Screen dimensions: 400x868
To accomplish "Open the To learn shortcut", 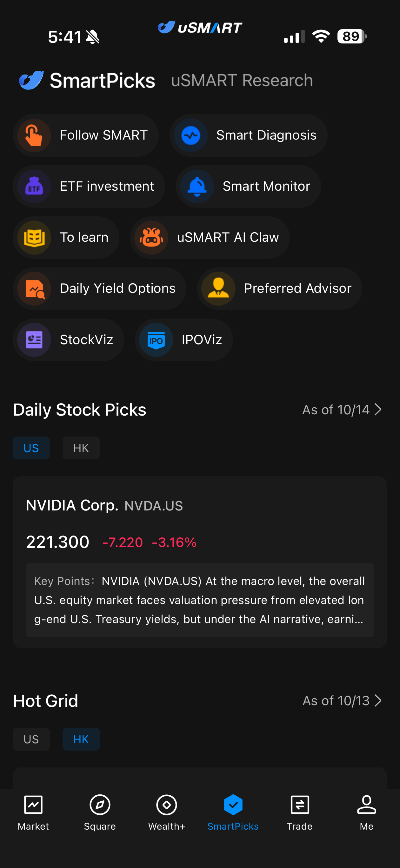I will click(x=66, y=238).
